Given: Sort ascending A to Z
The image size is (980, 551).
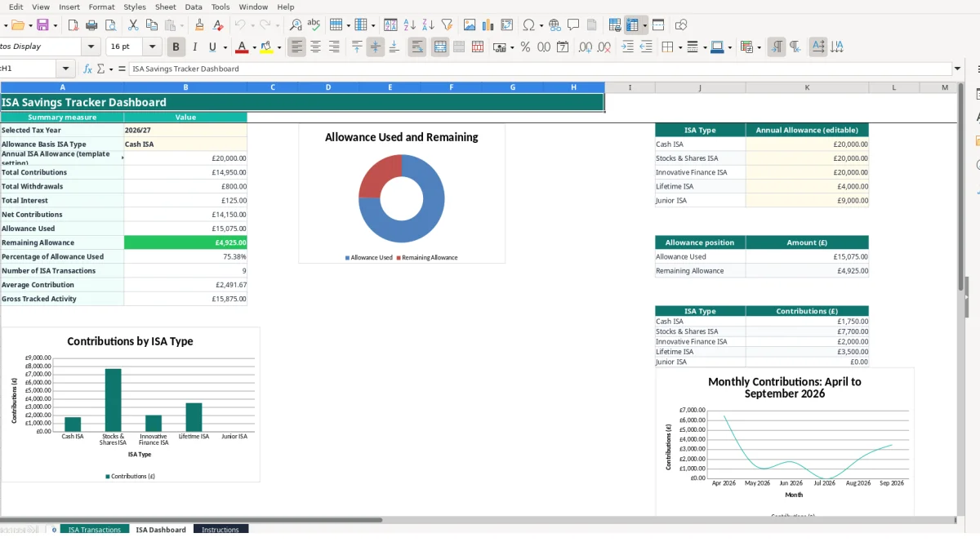Looking at the screenshot, I should [x=410, y=25].
